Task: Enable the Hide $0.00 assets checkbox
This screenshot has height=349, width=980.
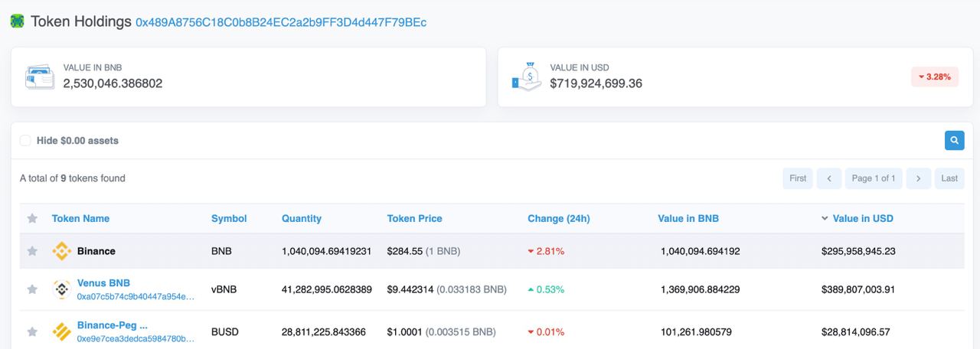Action: pyautogui.click(x=25, y=141)
